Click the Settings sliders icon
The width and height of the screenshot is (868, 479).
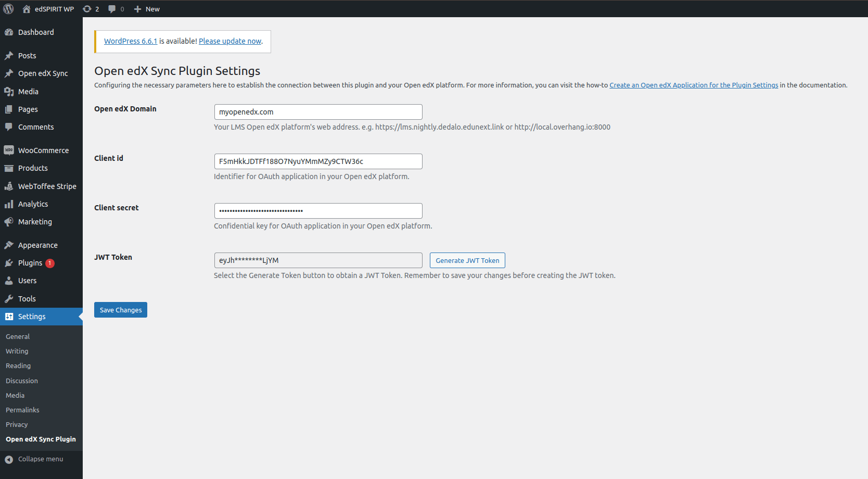click(x=9, y=317)
